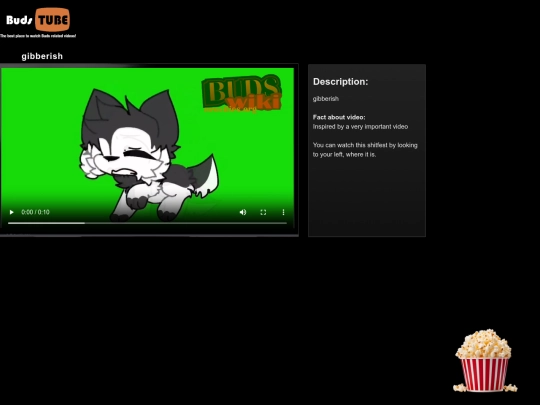The image size is (540, 405).
Task: Click 'gibberish' text in description panel
Action: click(x=326, y=99)
